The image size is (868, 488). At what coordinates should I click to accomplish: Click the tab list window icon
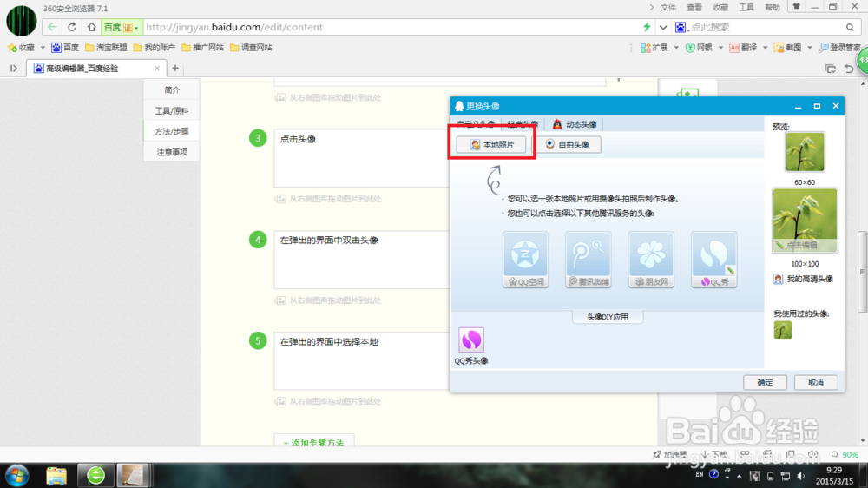pyautogui.click(x=831, y=69)
